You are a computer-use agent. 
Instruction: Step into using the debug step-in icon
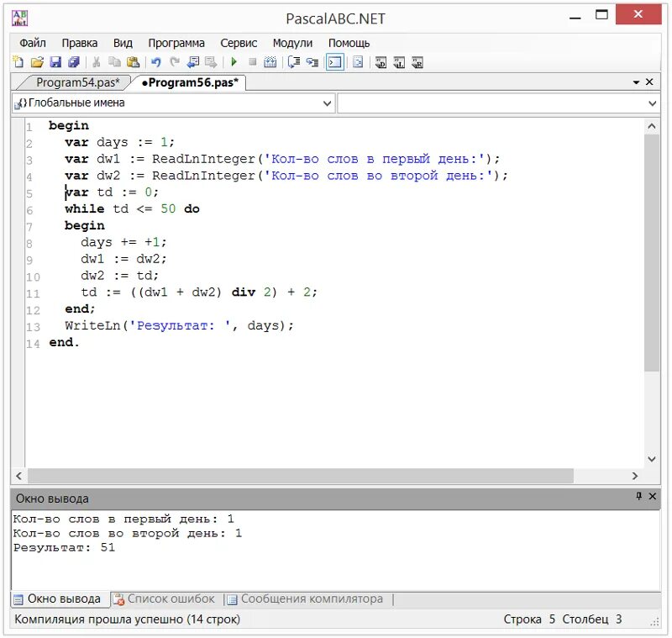click(312, 62)
